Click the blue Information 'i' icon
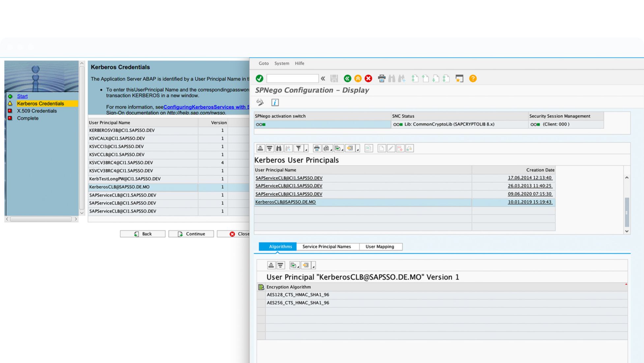Viewport: 644px width, 363px height. pyautogui.click(x=275, y=102)
